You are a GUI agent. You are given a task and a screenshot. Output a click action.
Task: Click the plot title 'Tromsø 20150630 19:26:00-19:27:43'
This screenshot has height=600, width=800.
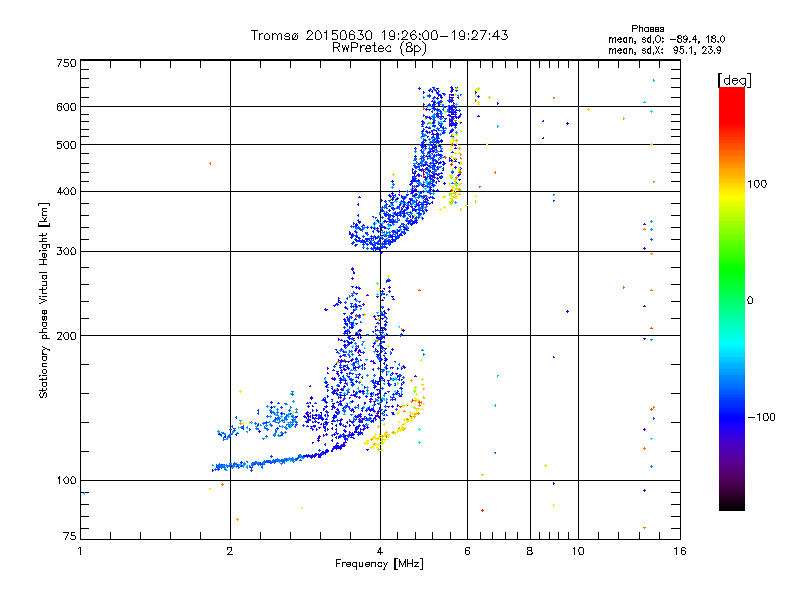(379, 35)
